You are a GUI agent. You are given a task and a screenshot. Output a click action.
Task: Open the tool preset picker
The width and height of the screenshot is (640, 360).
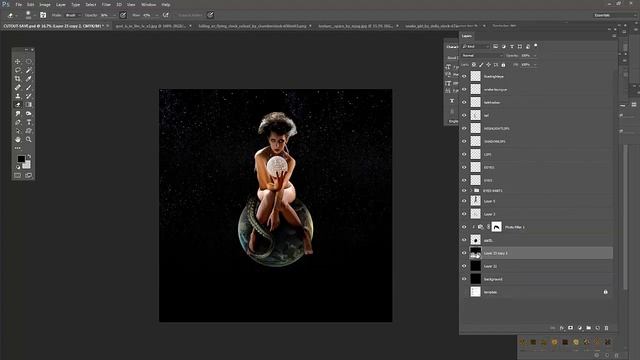[x=12, y=15]
